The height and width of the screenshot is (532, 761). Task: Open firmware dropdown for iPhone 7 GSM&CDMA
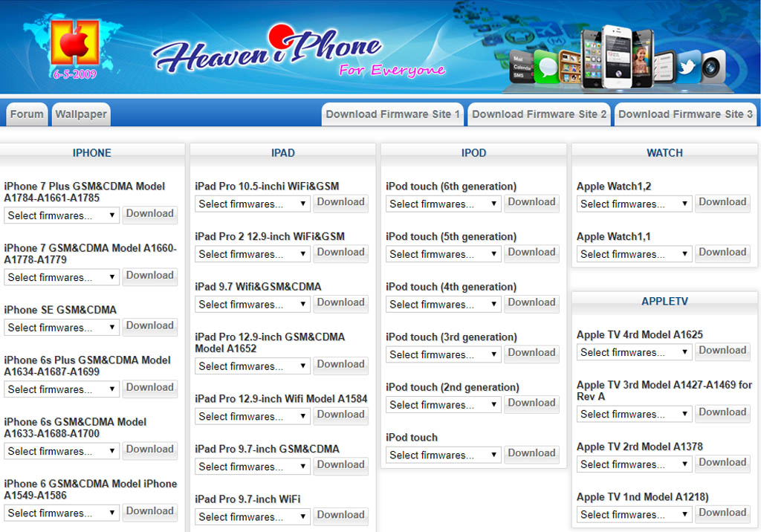pos(62,277)
